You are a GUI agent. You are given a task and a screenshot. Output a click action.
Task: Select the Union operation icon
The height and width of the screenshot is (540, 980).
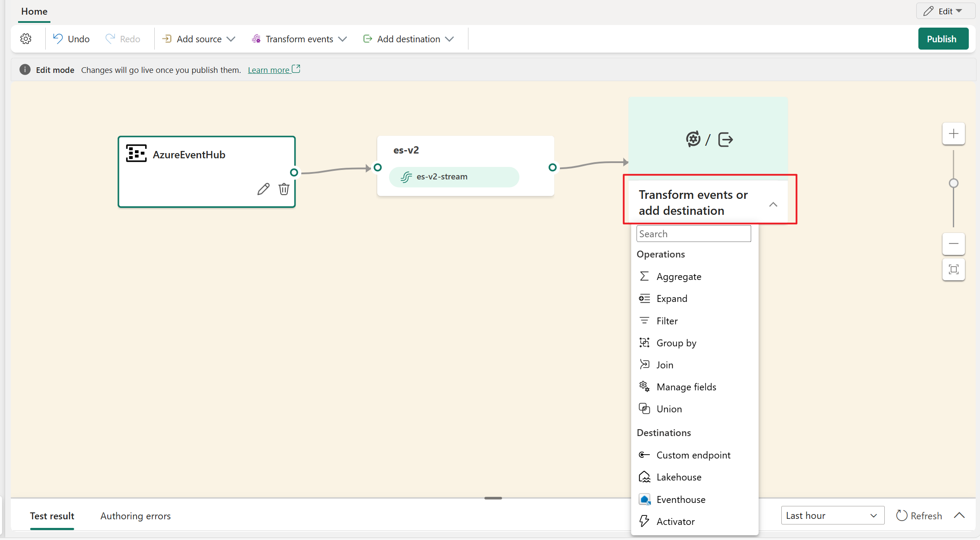click(643, 408)
